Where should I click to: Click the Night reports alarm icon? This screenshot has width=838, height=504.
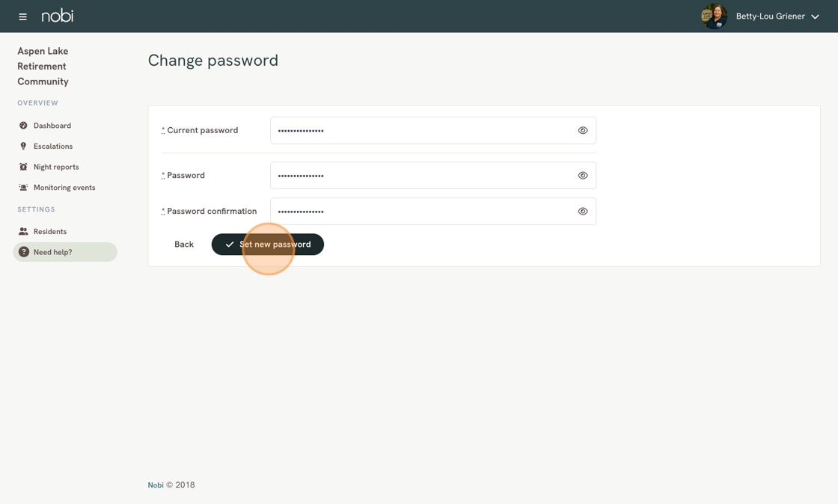coord(23,167)
